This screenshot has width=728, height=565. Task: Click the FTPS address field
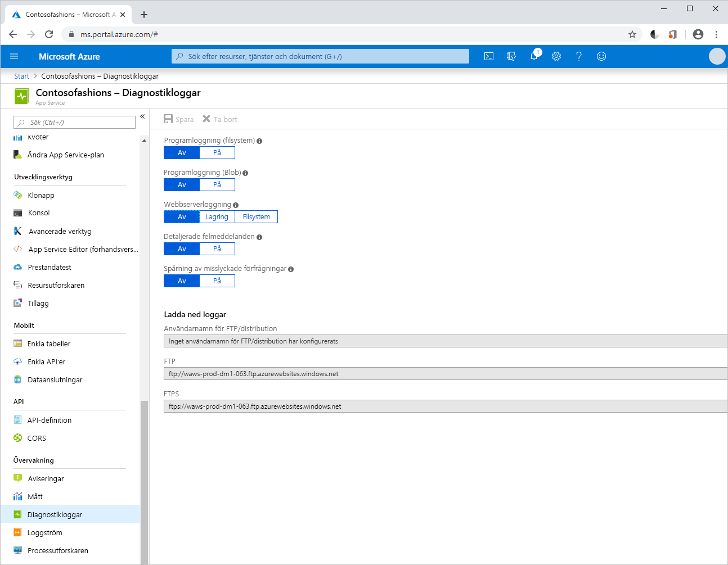[x=446, y=406]
